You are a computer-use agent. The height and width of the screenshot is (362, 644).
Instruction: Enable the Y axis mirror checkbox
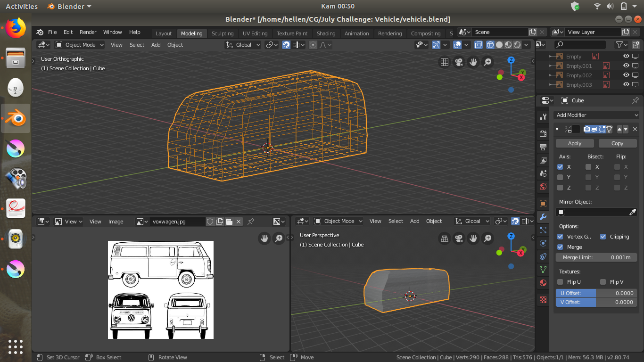click(x=560, y=177)
